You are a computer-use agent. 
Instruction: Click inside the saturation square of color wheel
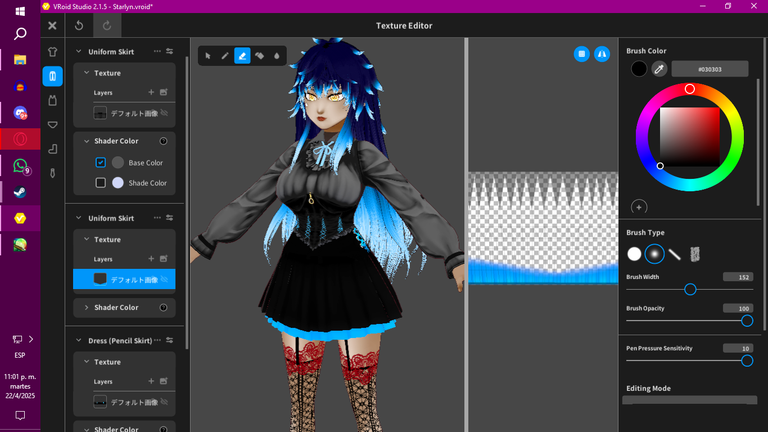[690, 137]
